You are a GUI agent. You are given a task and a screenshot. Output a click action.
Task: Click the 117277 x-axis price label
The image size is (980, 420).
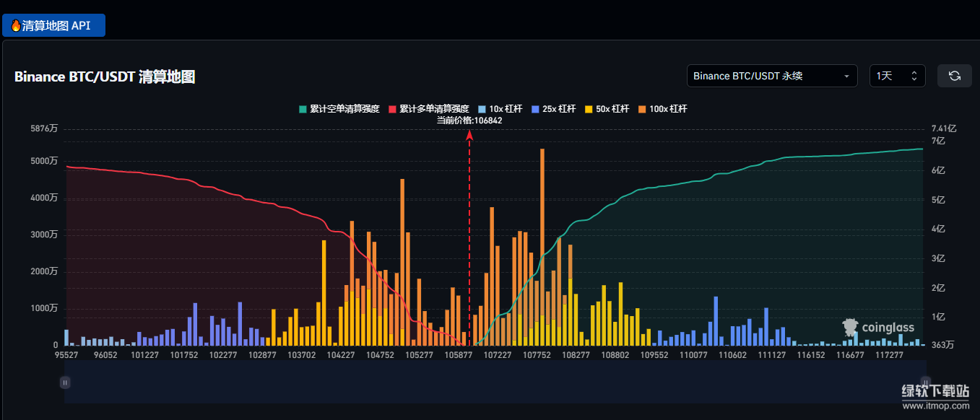[889, 355]
